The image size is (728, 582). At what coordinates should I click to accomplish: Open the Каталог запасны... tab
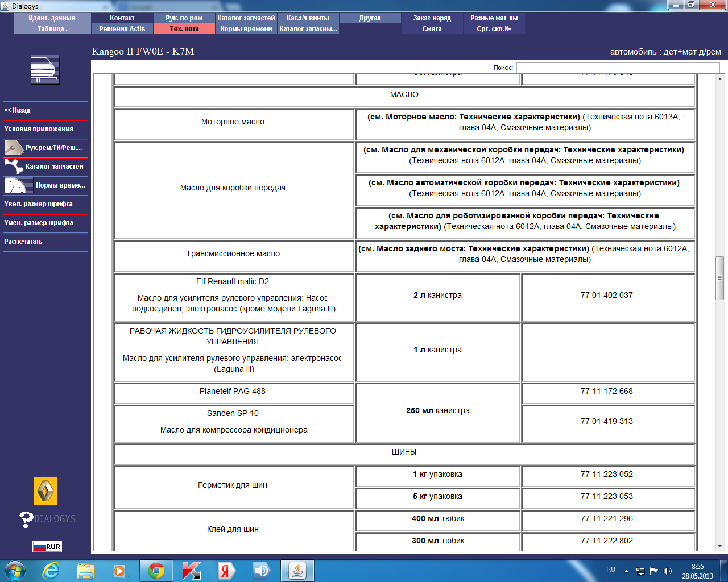point(308,29)
